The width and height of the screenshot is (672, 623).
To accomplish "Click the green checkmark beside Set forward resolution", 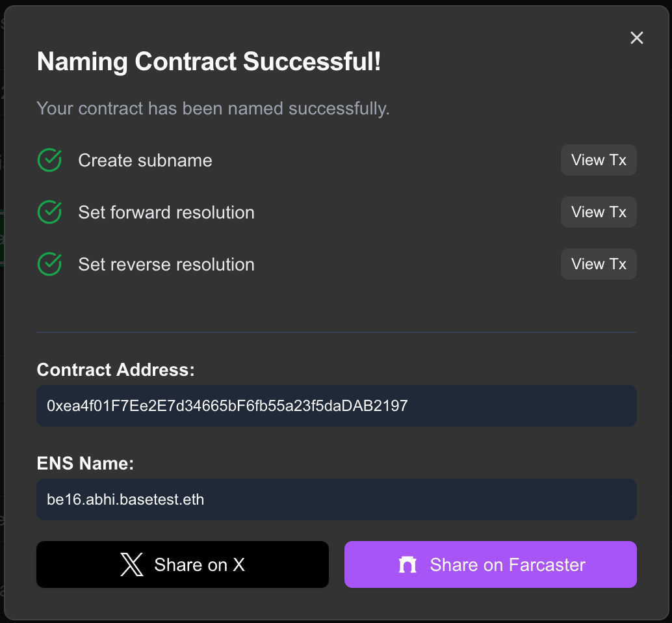I will click(x=49, y=212).
